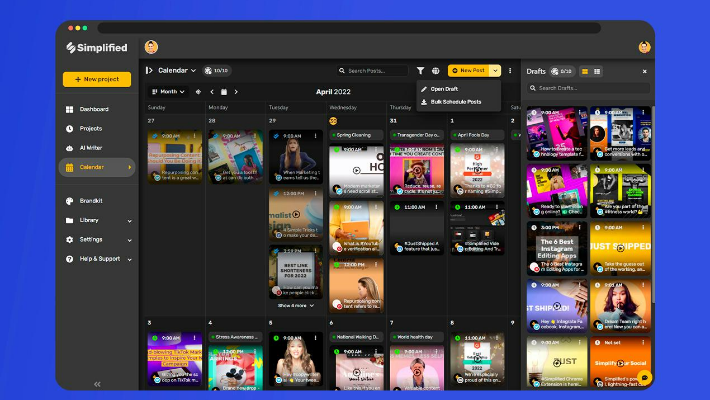710x400 pixels.
Task: Click the jump-to-today target icon
Action: pos(198,92)
